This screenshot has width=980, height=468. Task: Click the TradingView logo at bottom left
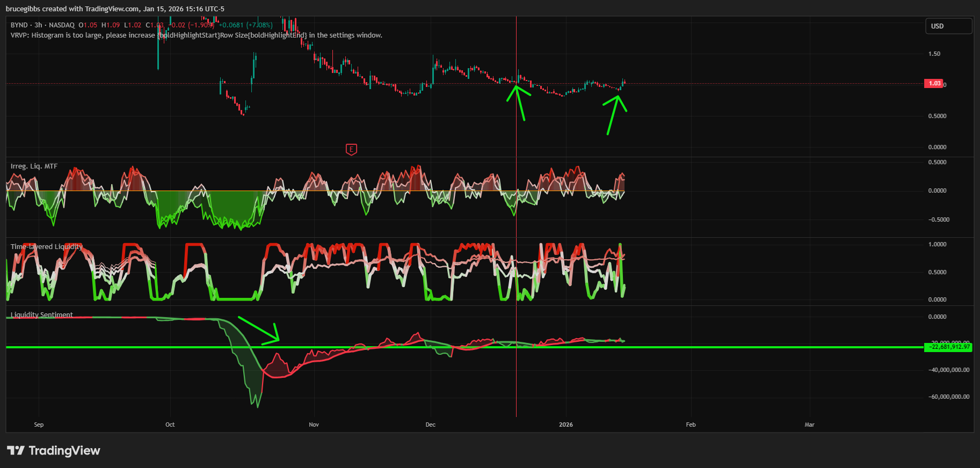54,450
